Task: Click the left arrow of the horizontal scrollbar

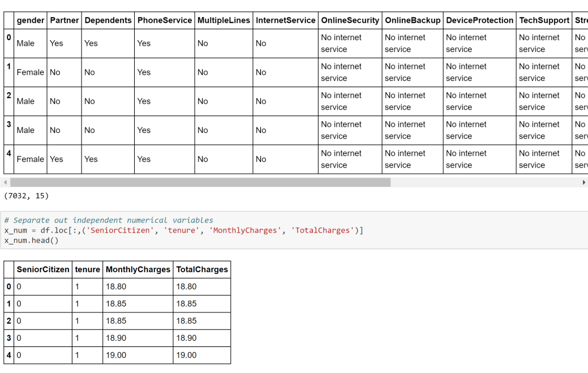Action: pyautogui.click(x=5, y=183)
